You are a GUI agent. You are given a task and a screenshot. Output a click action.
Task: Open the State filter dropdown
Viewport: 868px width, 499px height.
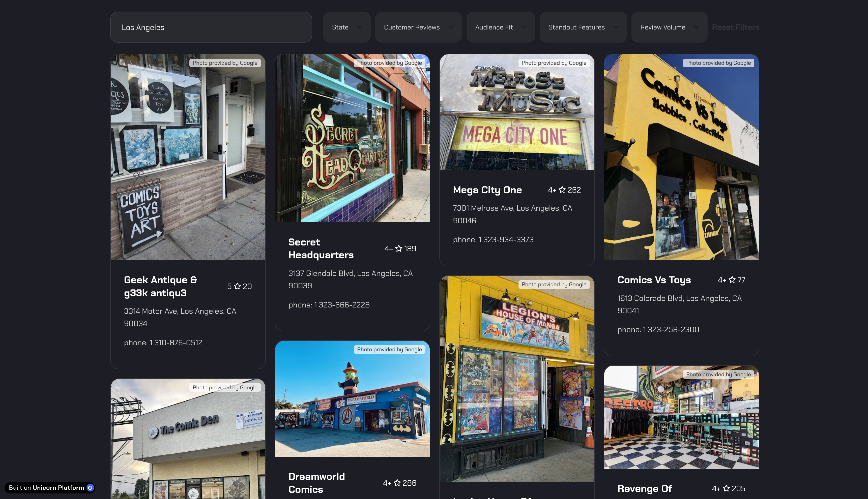(347, 27)
